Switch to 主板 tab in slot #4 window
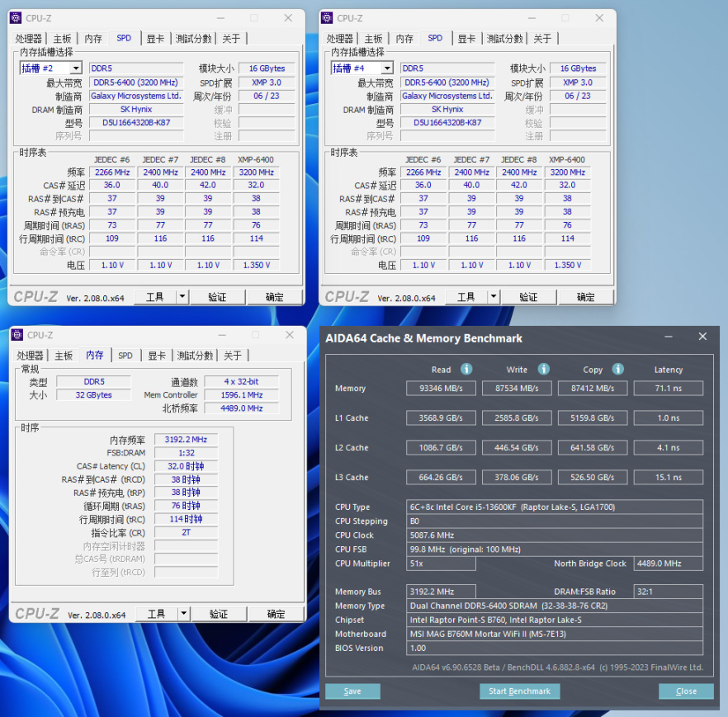This screenshot has width=728, height=717. 373,39
